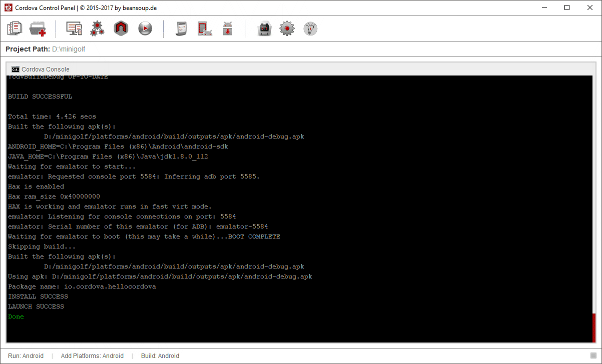Click Add Platforms: Android in status bar
This screenshot has width=602, height=364.
point(92,356)
